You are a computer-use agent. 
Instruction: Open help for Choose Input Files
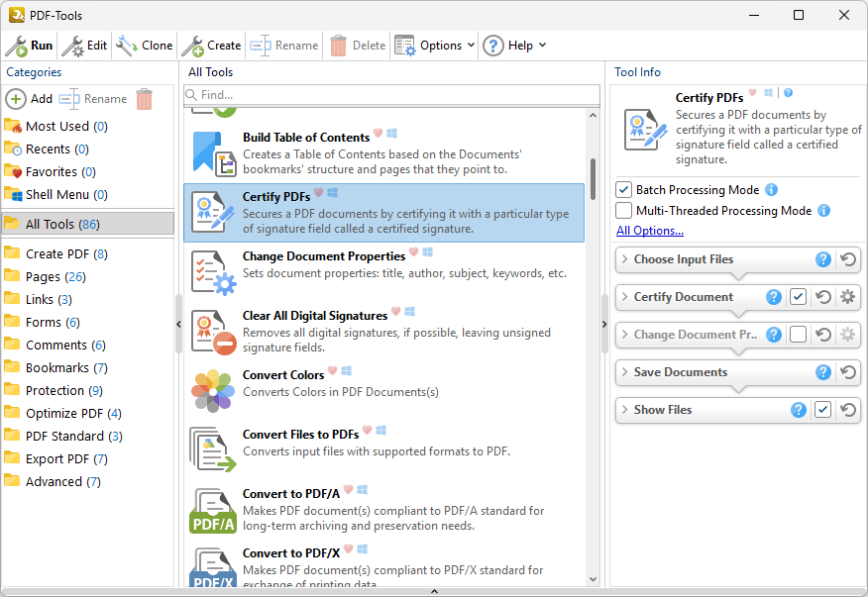(x=822, y=259)
